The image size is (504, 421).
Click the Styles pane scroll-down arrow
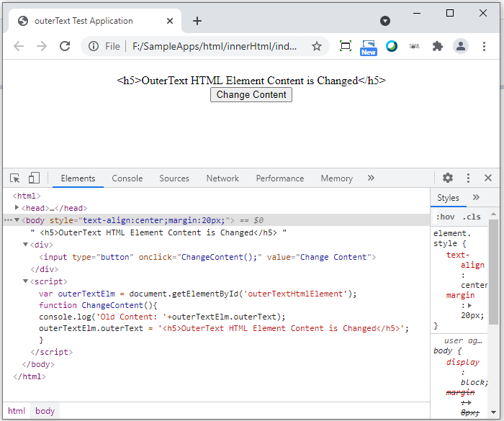click(x=493, y=412)
